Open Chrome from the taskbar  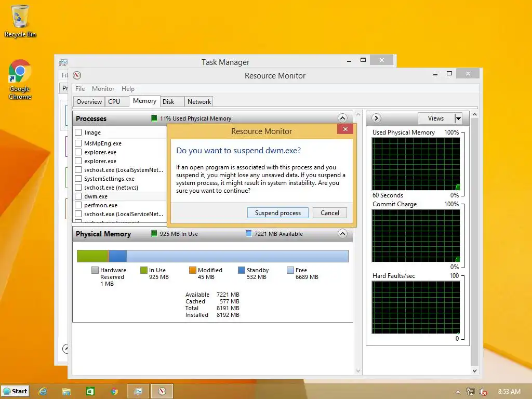(x=114, y=391)
